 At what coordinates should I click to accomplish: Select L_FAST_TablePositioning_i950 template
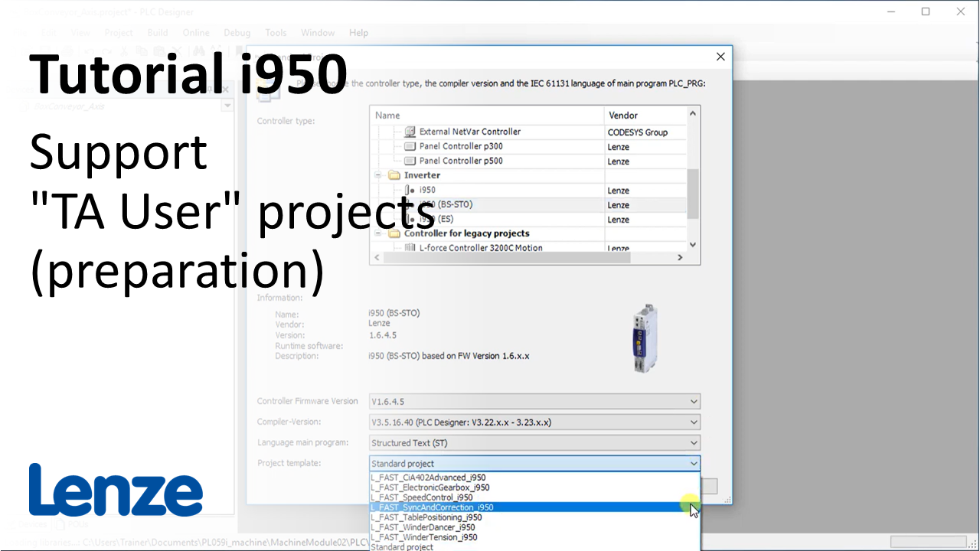[x=426, y=517]
